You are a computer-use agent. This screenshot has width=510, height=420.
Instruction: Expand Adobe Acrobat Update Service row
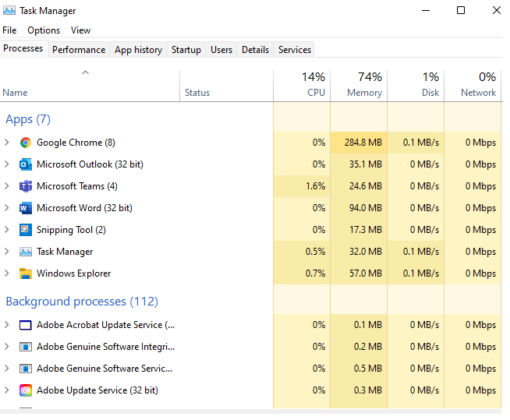pyautogui.click(x=7, y=325)
